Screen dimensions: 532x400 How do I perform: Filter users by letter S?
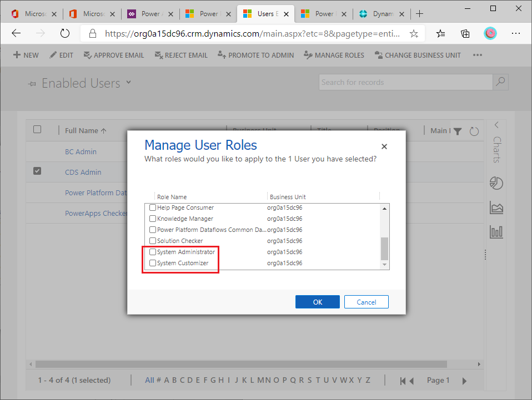(309, 380)
